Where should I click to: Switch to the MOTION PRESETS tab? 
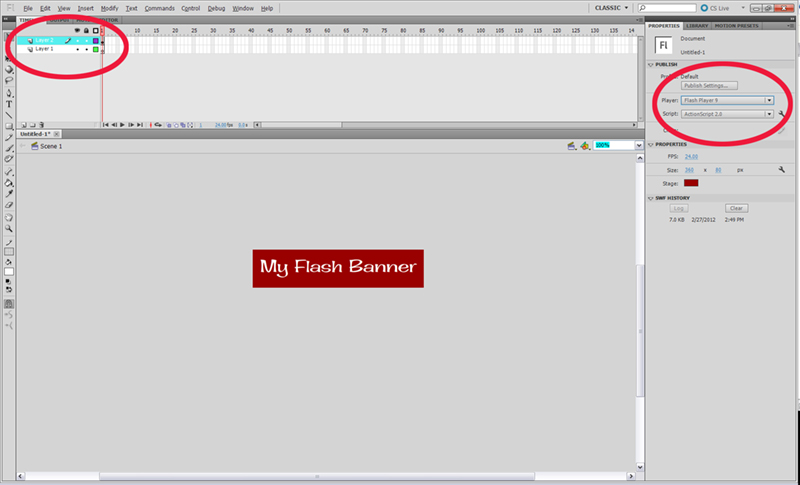pos(737,26)
